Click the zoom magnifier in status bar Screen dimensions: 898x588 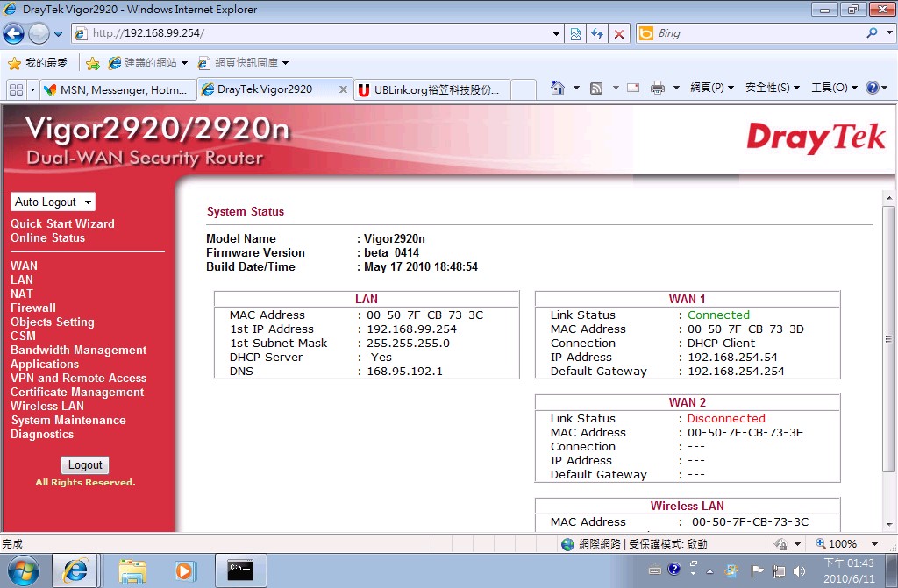(x=820, y=543)
